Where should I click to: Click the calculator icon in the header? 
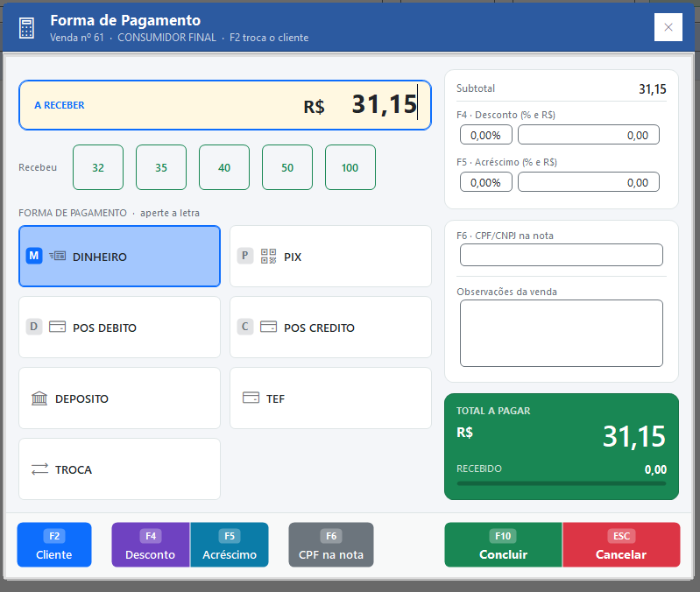pyautogui.click(x=27, y=28)
